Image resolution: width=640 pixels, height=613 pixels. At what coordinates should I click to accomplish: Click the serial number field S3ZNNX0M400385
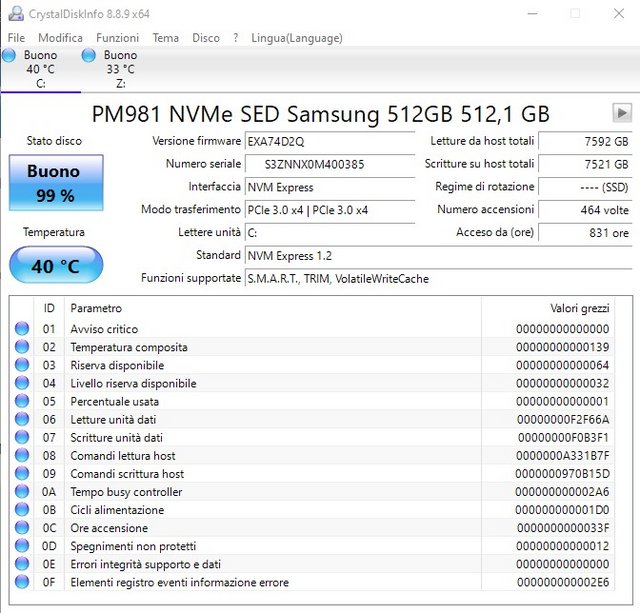tap(330, 164)
